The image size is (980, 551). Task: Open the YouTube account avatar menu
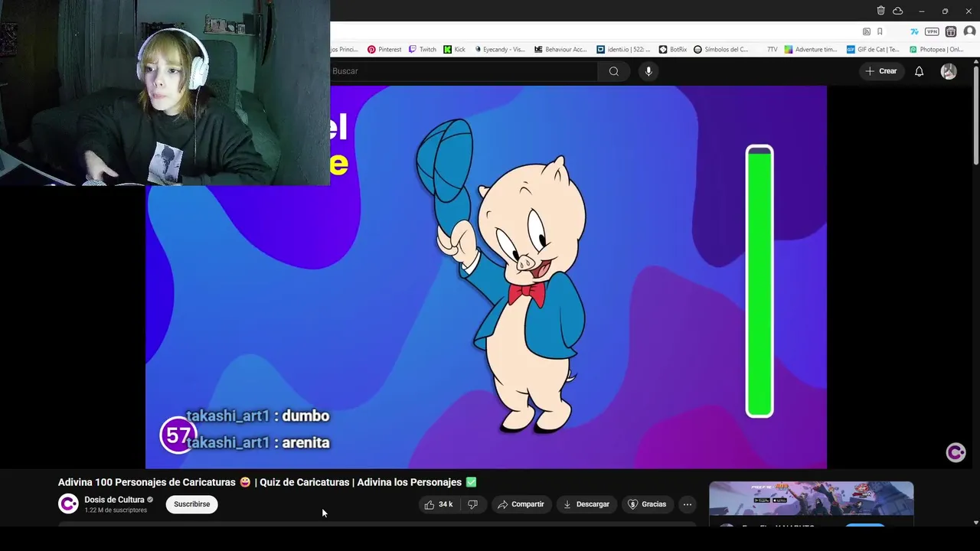(x=949, y=71)
